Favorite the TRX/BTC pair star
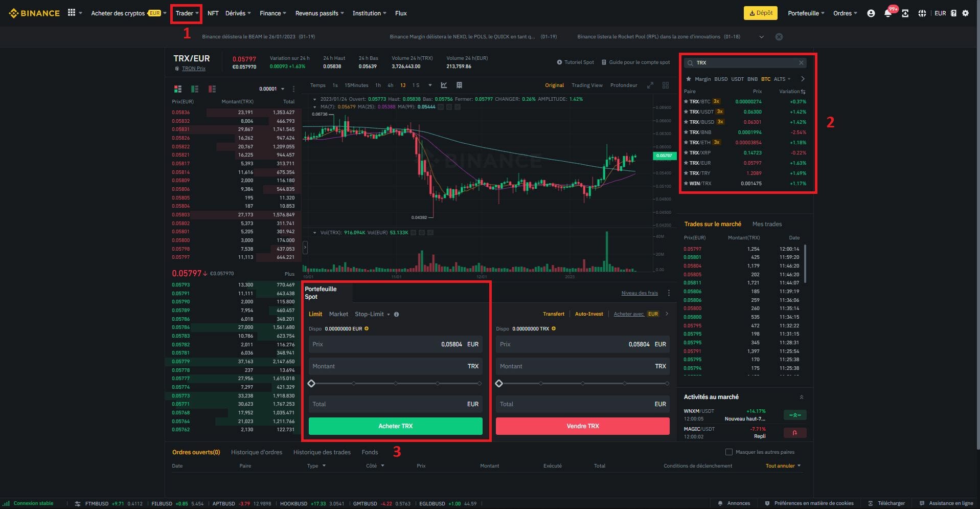Image resolution: width=980 pixels, height=509 pixels. (x=686, y=101)
